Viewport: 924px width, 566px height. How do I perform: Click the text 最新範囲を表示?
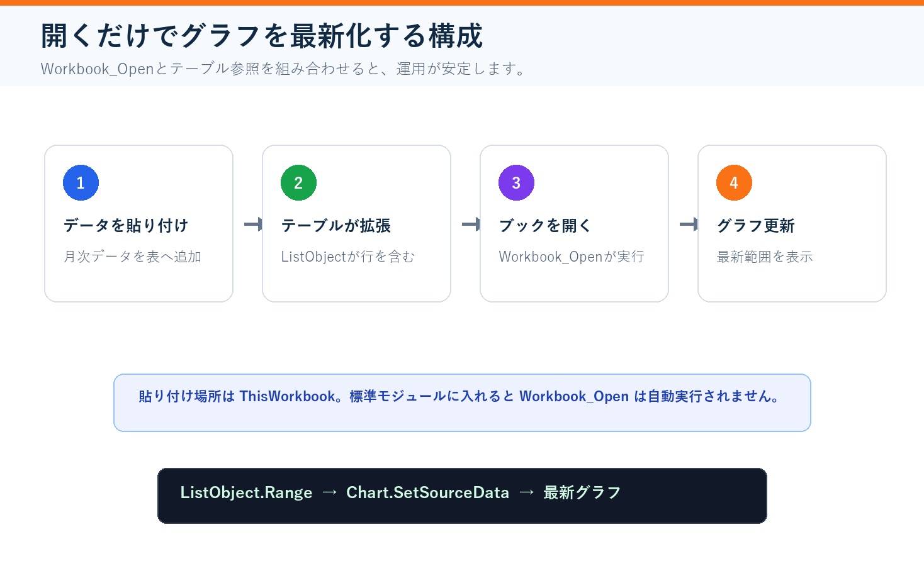(x=765, y=257)
